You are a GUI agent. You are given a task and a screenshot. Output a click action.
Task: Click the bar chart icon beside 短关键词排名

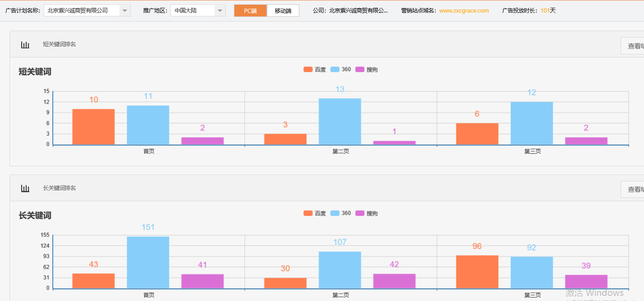pos(25,44)
